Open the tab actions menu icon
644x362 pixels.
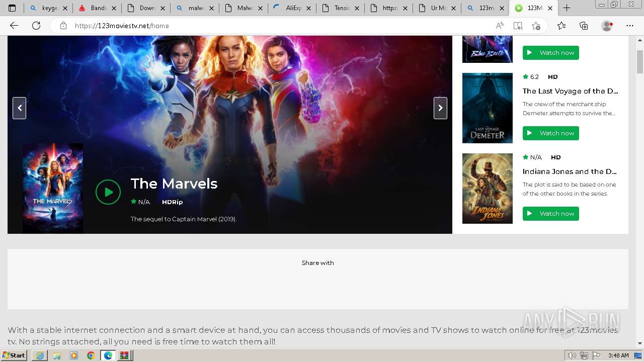(x=12, y=8)
